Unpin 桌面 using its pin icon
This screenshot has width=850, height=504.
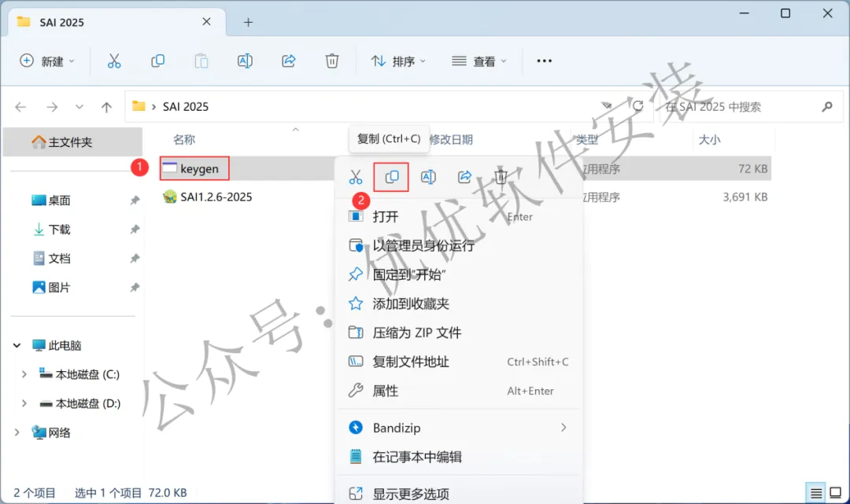(x=135, y=200)
